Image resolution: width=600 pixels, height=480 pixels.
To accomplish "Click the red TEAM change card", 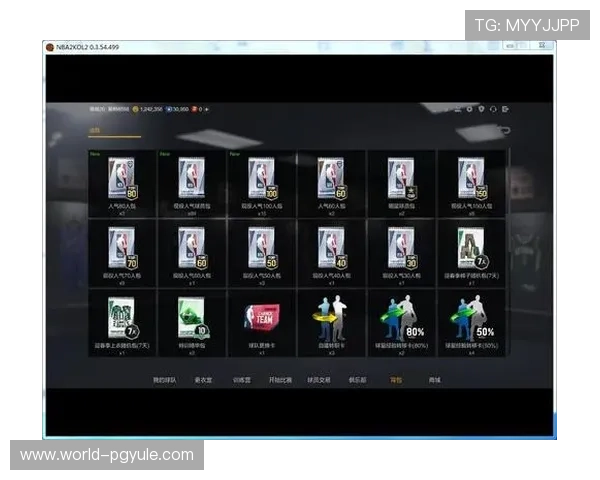I will [261, 319].
